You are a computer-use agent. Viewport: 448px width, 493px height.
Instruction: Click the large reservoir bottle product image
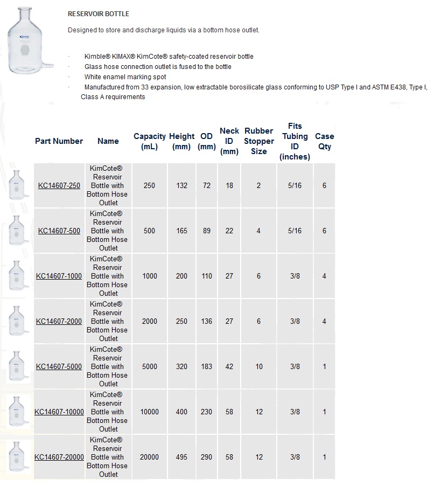click(29, 41)
